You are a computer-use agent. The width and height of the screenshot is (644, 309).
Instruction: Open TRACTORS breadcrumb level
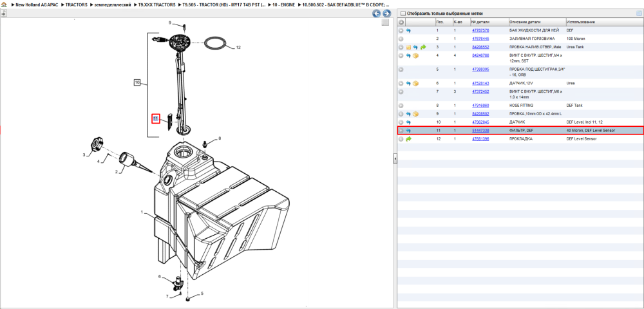pos(77,5)
